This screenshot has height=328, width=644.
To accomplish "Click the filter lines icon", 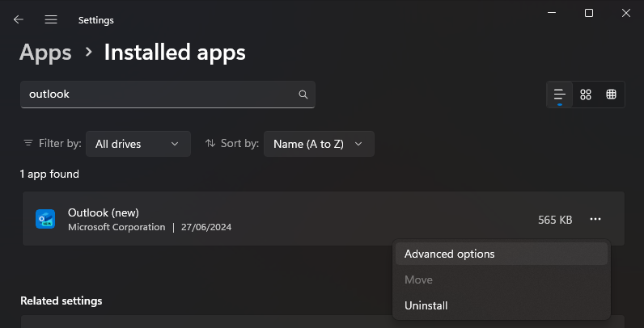I will (28, 143).
